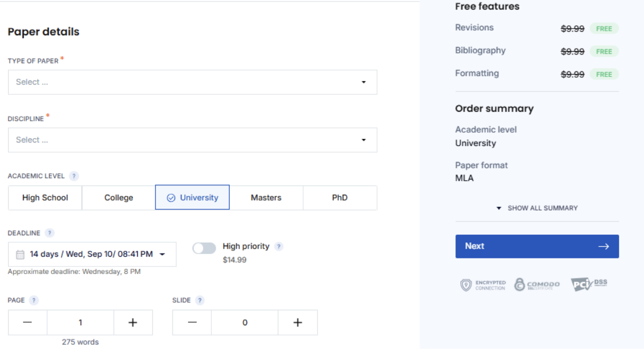This screenshot has height=355, width=644.
Task: Enable the High priority switch
Action: pyautogui.click(x=204, y=248)
